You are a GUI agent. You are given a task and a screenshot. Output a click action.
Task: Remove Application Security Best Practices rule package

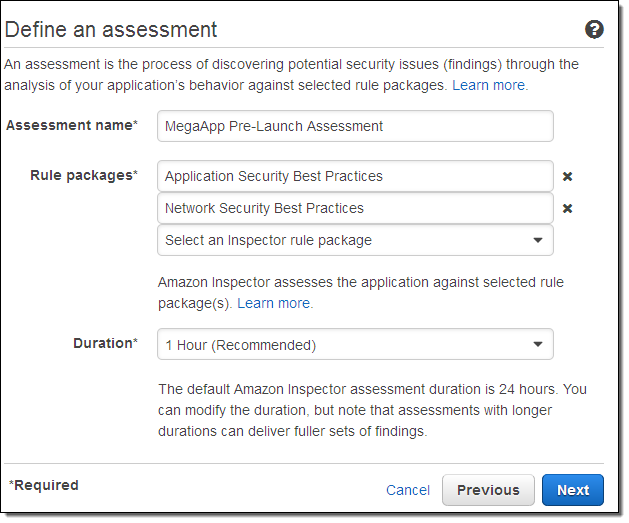pos(567,176)
